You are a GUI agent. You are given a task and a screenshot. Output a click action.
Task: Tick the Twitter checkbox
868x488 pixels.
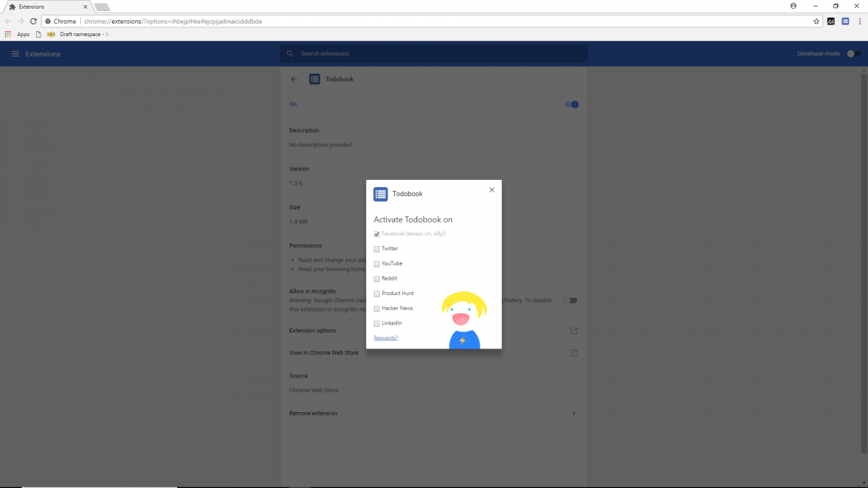(x=377, y=249)
